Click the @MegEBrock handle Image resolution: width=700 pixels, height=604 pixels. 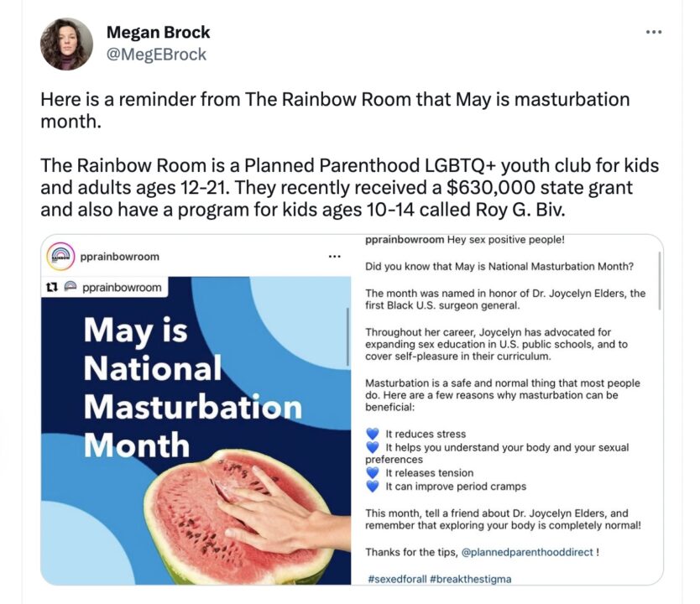pos(156,55)
